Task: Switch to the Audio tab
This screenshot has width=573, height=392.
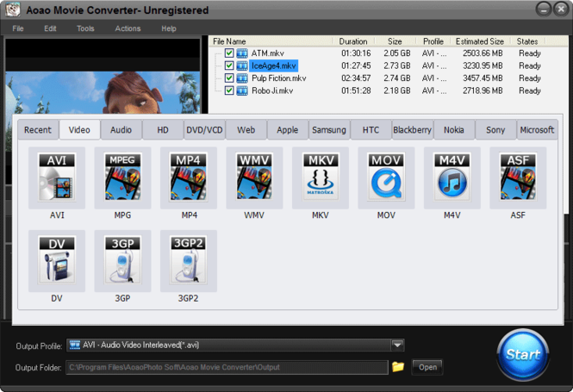Action: 121,130
